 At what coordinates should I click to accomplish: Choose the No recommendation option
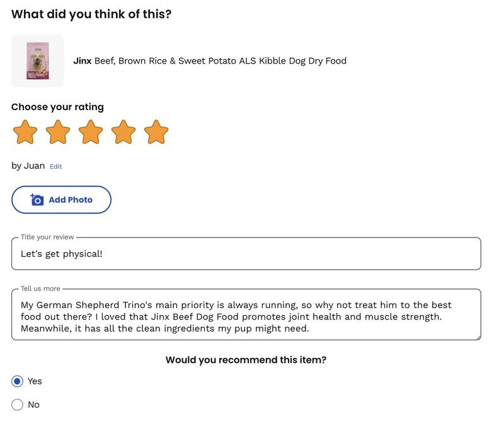pyautogui.click(x=18, y=404)
